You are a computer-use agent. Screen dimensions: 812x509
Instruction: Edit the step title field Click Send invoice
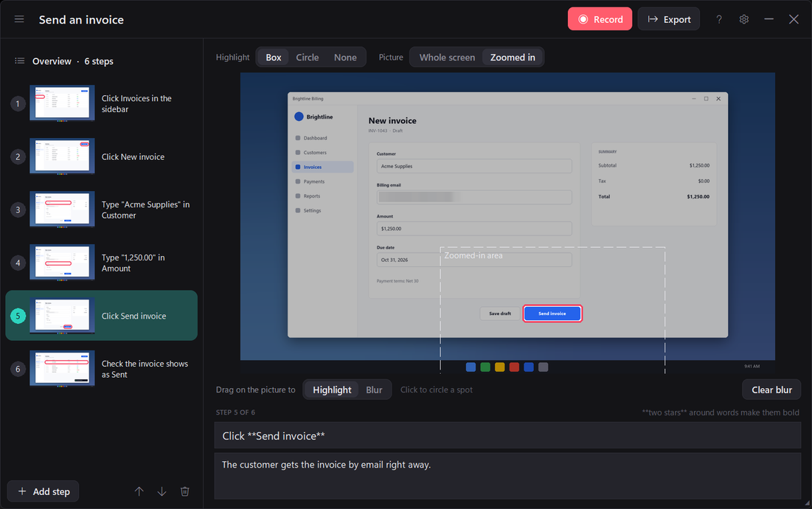pos(507,435)
